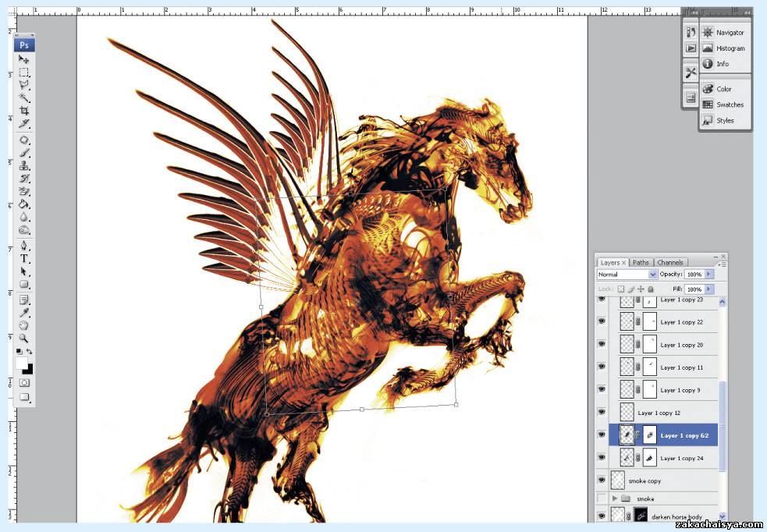Select the Eyedropper tool
The width and height of the screenshot is (767, 532).
pos(23,313)
